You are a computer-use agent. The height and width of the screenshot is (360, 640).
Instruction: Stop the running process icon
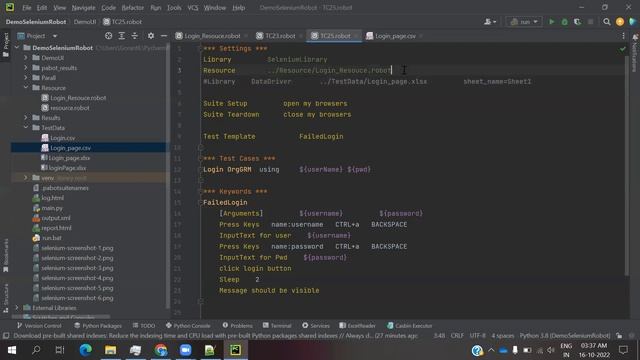[x=591, y=22]
